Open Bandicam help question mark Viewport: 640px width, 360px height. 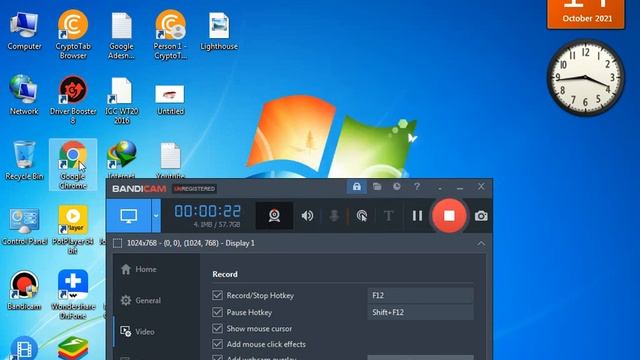(417, 187)
